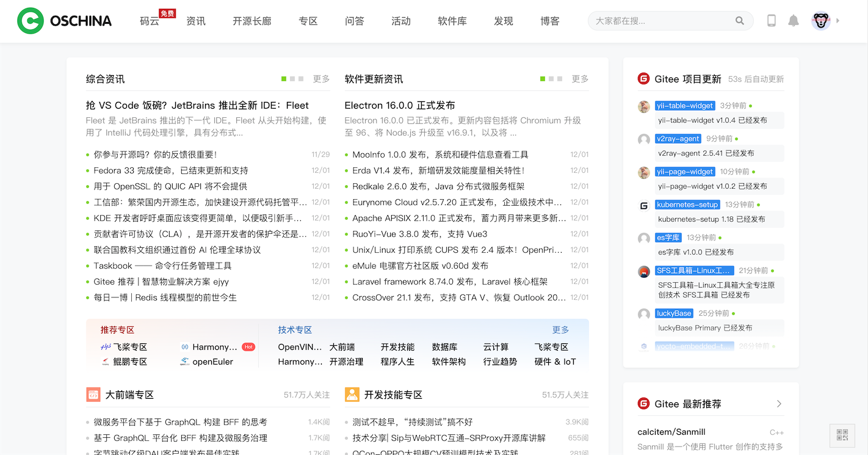Click the 飞桨专区 icon in 推荐专区
This screenshot has width=868, height=455.
(x=106, y=347)
